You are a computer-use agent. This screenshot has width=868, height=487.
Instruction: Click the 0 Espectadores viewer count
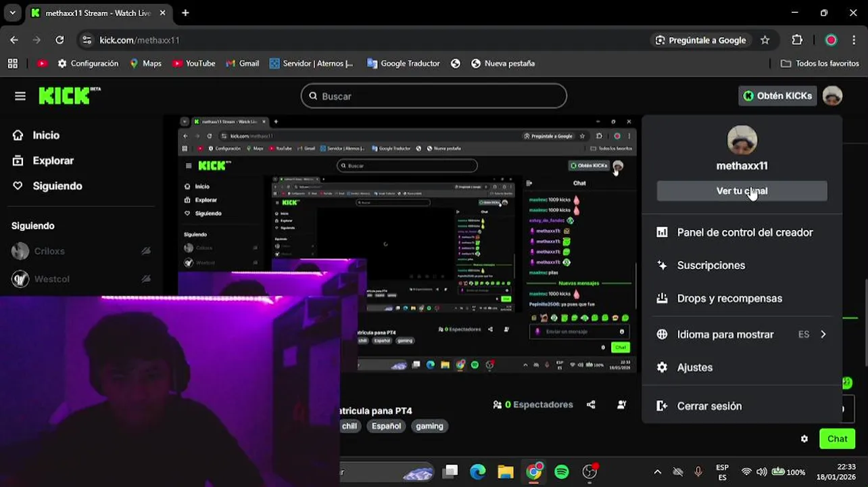533,404
